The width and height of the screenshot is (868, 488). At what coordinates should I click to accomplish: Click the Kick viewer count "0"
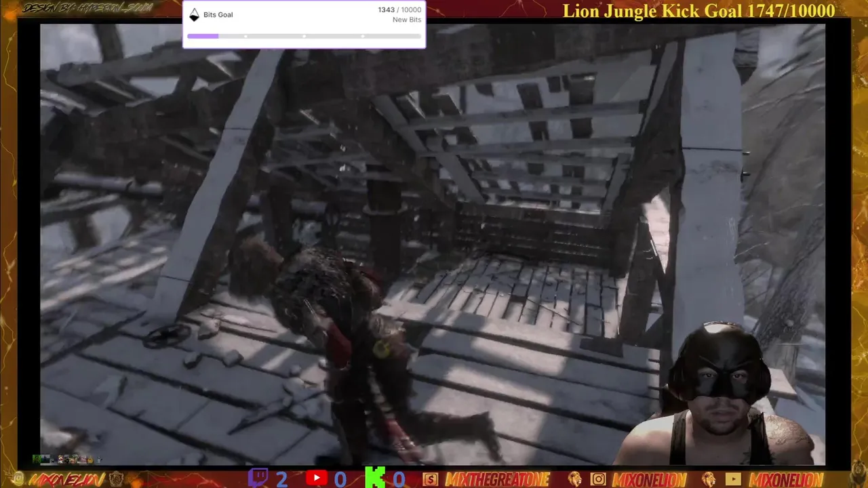(399, 479)
